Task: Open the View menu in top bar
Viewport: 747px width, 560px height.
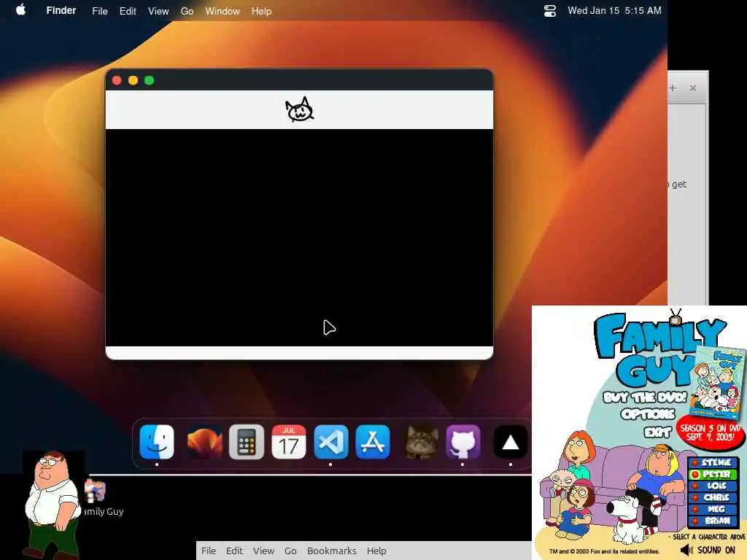Action: 158,11
